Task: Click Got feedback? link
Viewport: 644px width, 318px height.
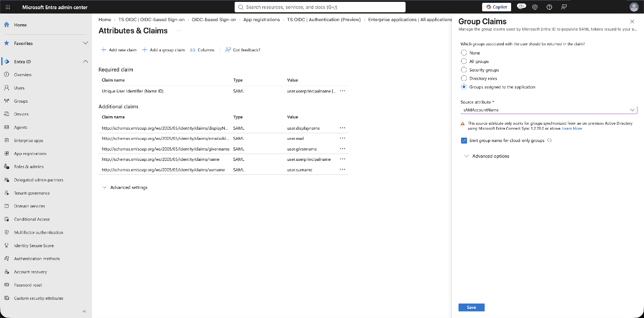Action: (x=243, y=50)
